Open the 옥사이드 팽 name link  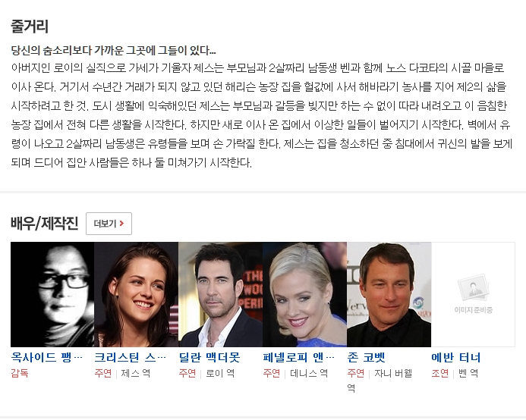46,357
